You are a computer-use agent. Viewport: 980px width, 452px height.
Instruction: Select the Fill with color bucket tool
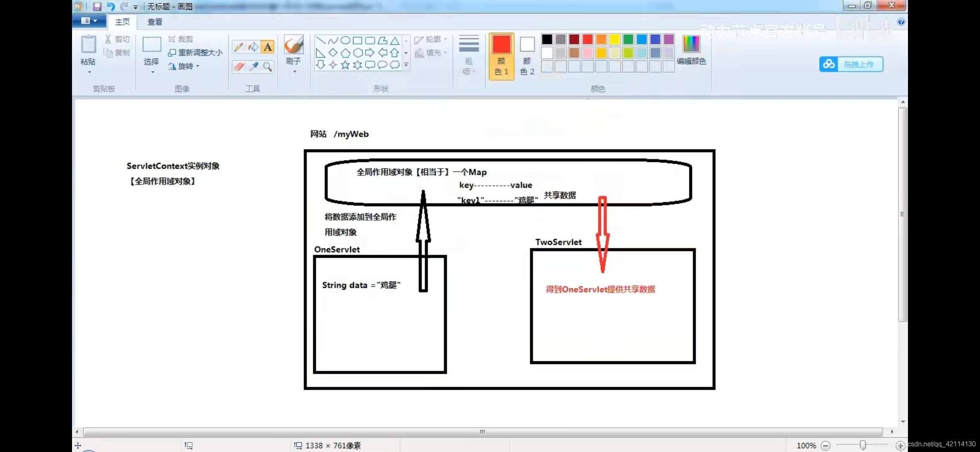(253, 47)
